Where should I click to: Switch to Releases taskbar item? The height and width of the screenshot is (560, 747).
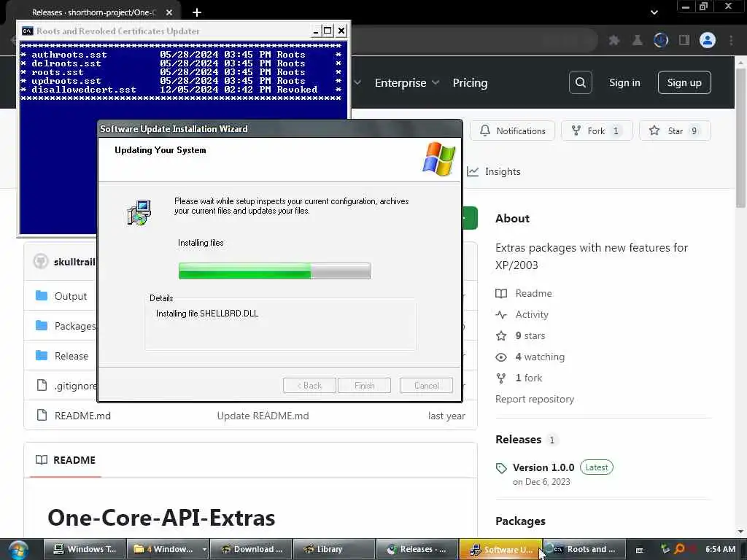click(417, 549)
